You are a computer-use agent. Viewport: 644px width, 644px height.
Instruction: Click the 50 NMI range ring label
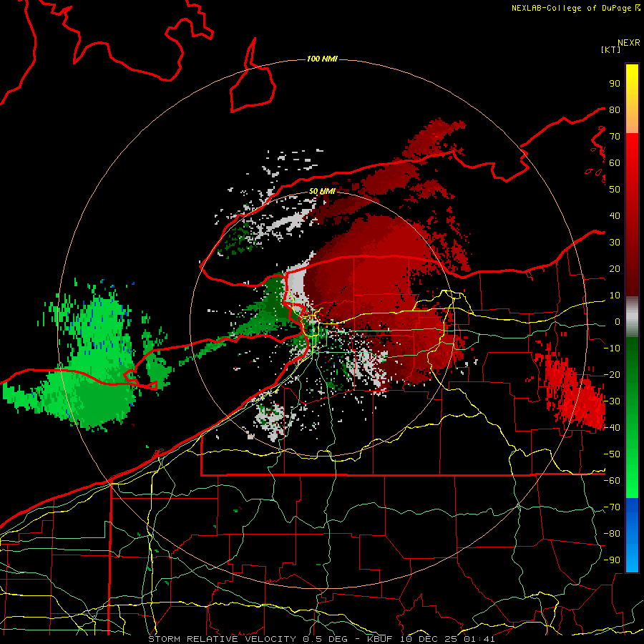pos(322,191)
